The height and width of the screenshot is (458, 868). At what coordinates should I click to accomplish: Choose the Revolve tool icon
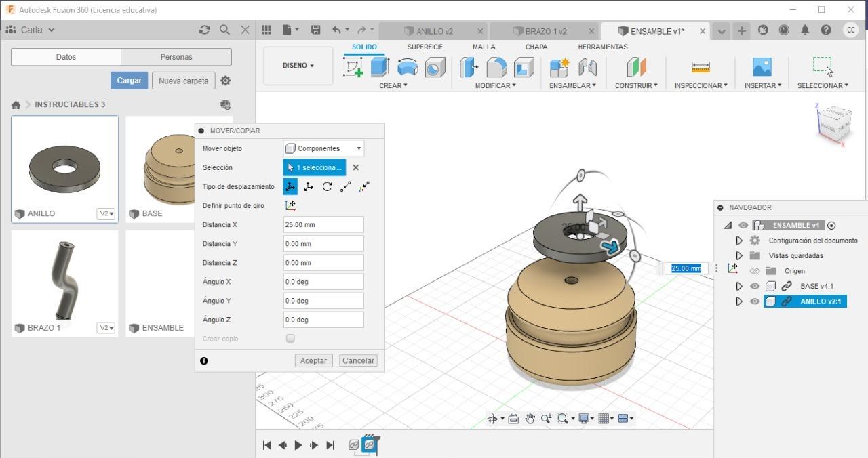pyautogui.click(x=408, y=67)
